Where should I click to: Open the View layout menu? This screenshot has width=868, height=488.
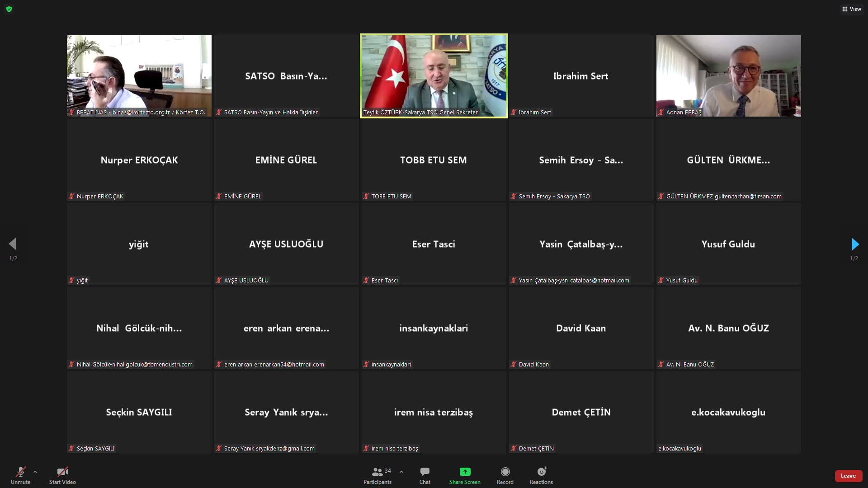click(851, 9)
